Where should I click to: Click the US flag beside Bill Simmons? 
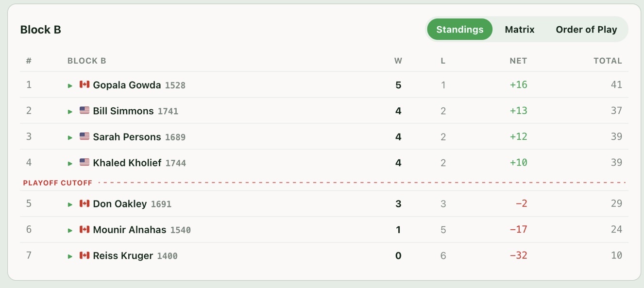(85, 110)
